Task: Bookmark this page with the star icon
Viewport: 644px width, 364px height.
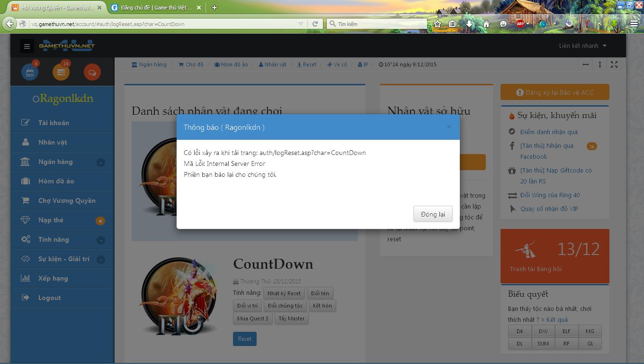Action: point(438,24)
